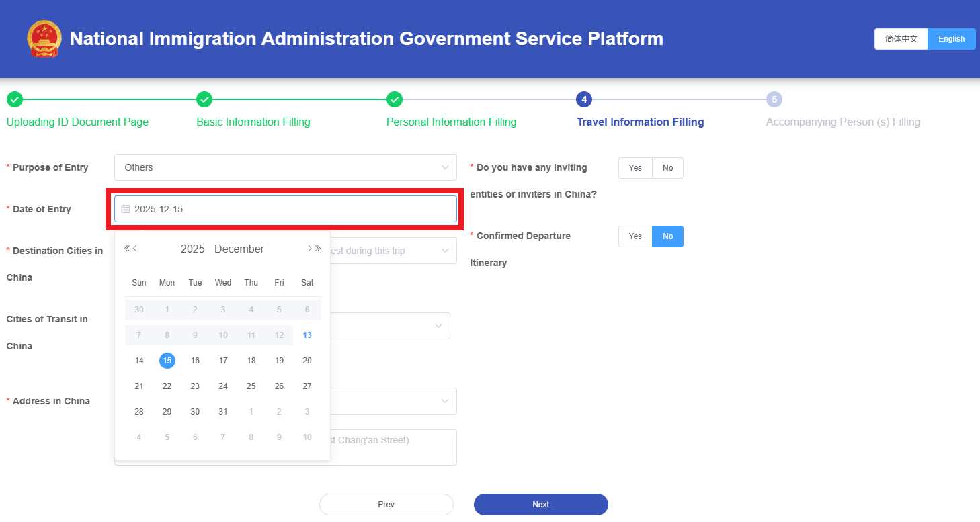The width and height of the screenshot is (980, 522).
Task: Select No for inviting entities in China
Action: click(668, 168)
